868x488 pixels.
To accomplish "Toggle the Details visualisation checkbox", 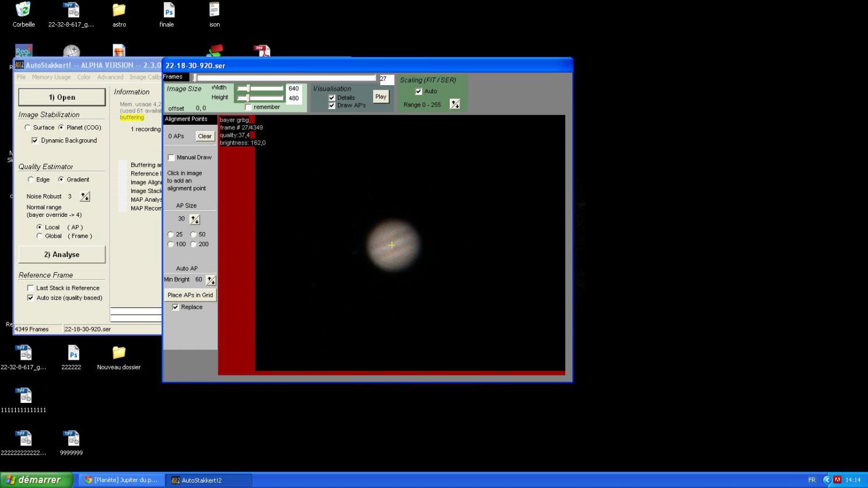I will click(x=332, y=98).
